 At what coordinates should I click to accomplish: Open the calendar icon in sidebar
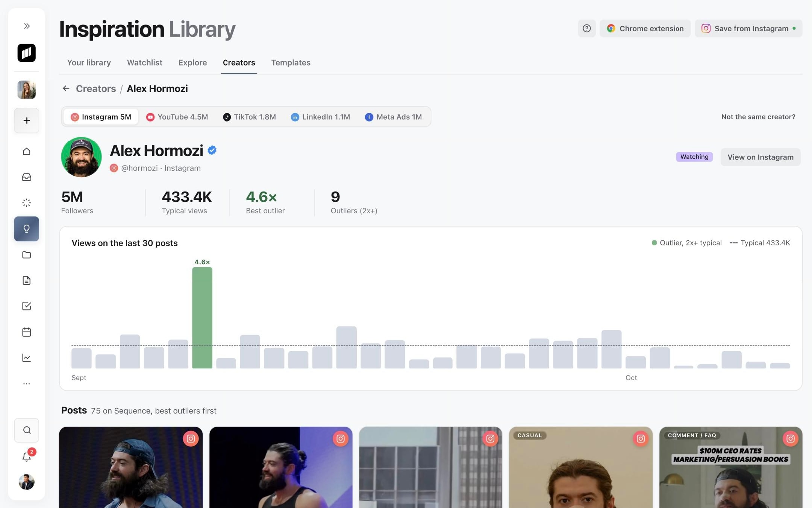point(27,332)
